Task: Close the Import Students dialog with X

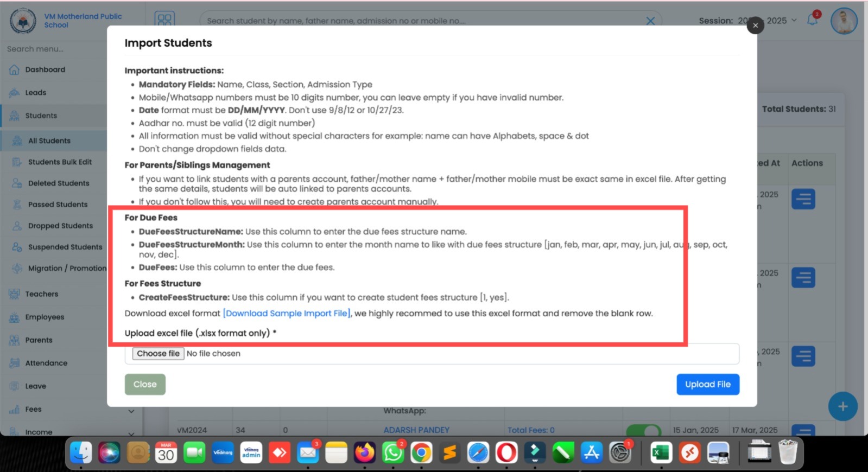Action: coord(755,25)
